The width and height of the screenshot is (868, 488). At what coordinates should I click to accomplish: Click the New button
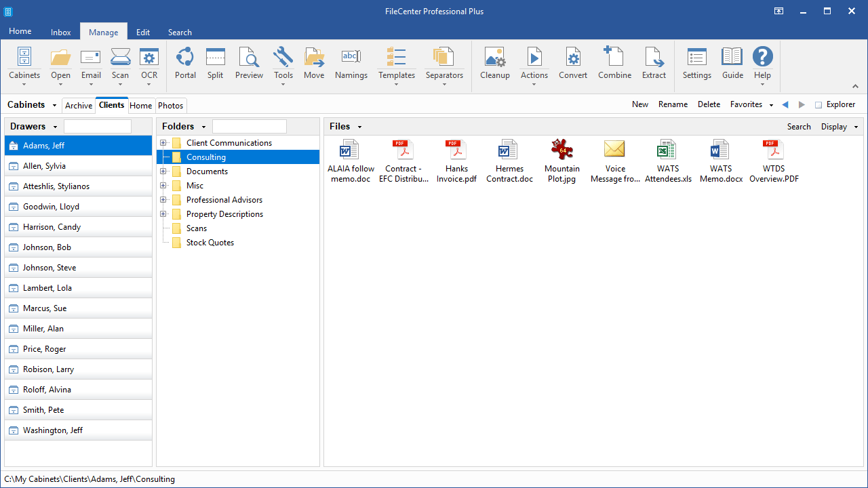click(639, 104)
